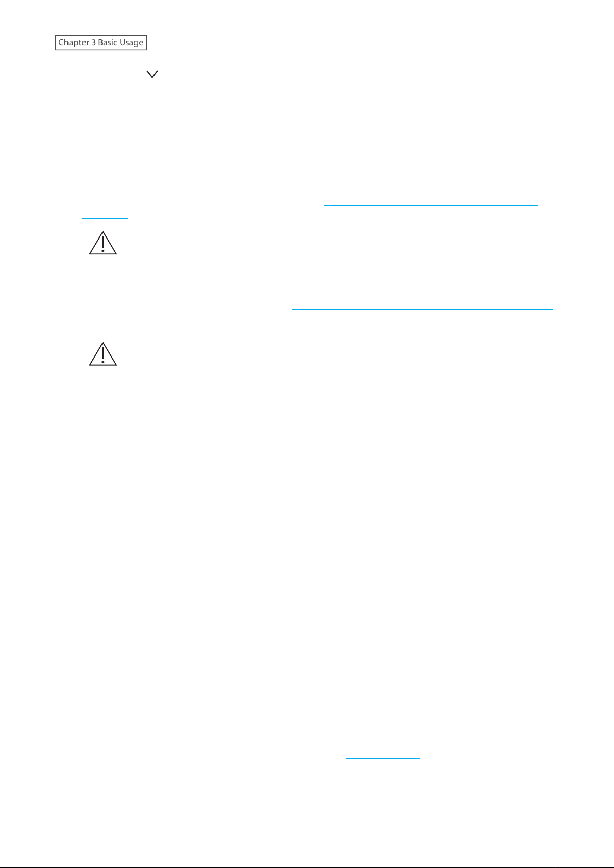Click the caution symbol above the middle link
The image size is (614, 868).
point(103,243)
